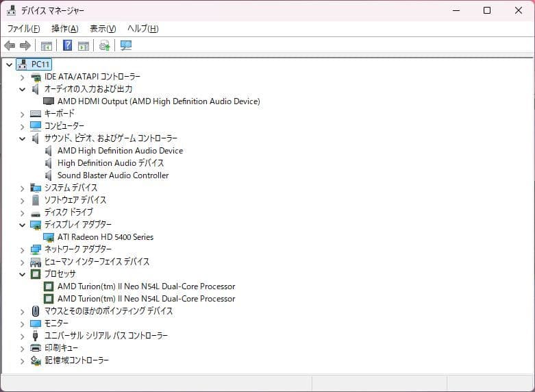This screenshot has height=392, width=535.
Task: Click the 記憶域コントローラー icon
Action: click(x=36, y=360)
